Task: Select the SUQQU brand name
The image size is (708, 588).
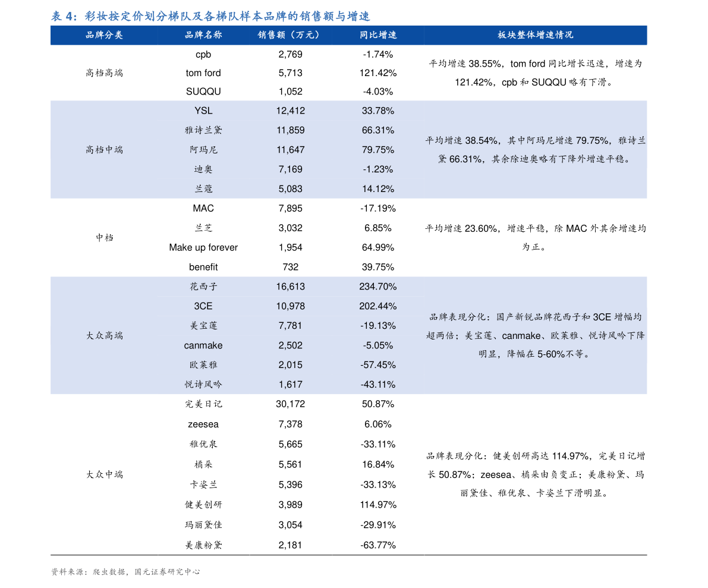Action: coord(203,92)
